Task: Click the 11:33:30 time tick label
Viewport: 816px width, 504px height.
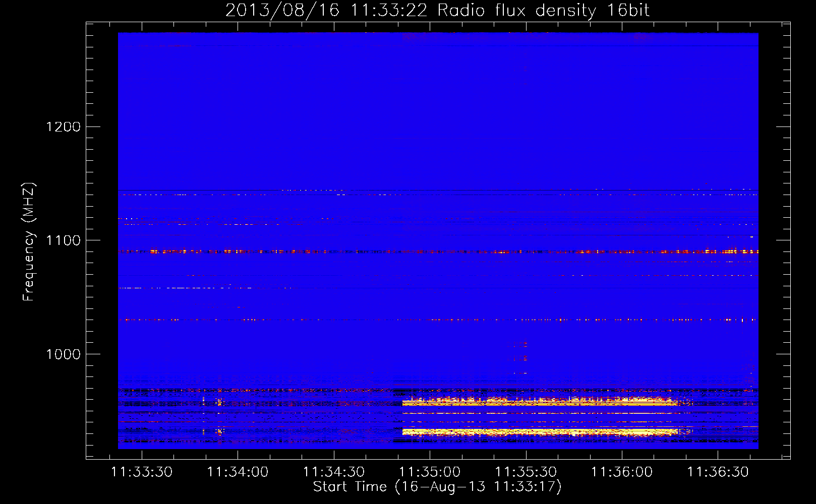Action: 142,472
